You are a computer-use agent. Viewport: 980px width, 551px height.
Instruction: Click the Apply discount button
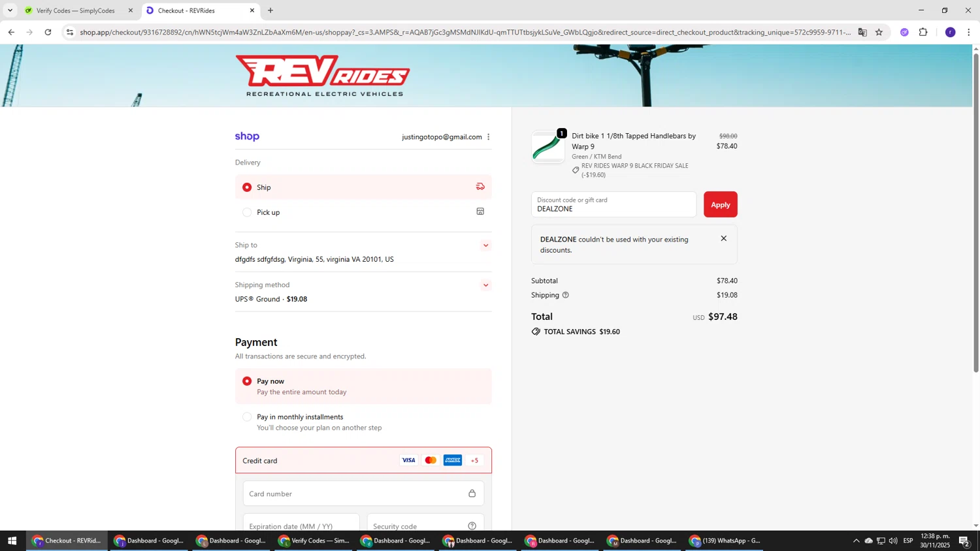pos(720,204)
